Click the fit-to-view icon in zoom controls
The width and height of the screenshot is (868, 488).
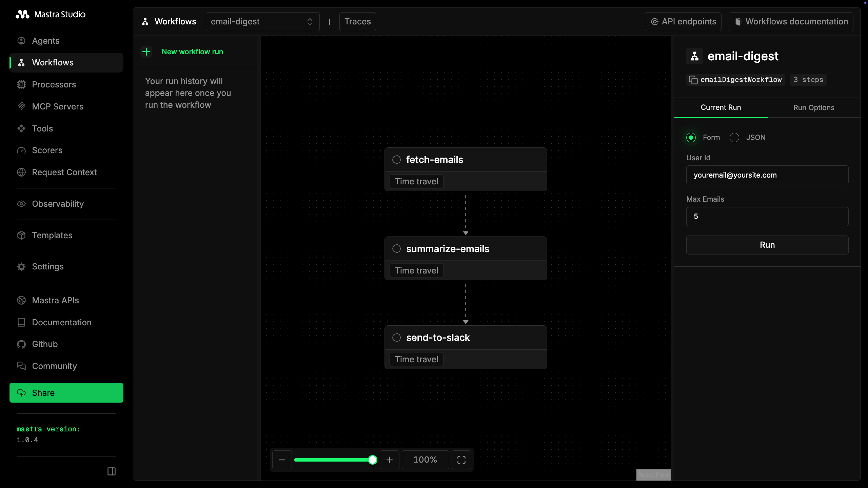pyautogui.click(x=461, y=460)
